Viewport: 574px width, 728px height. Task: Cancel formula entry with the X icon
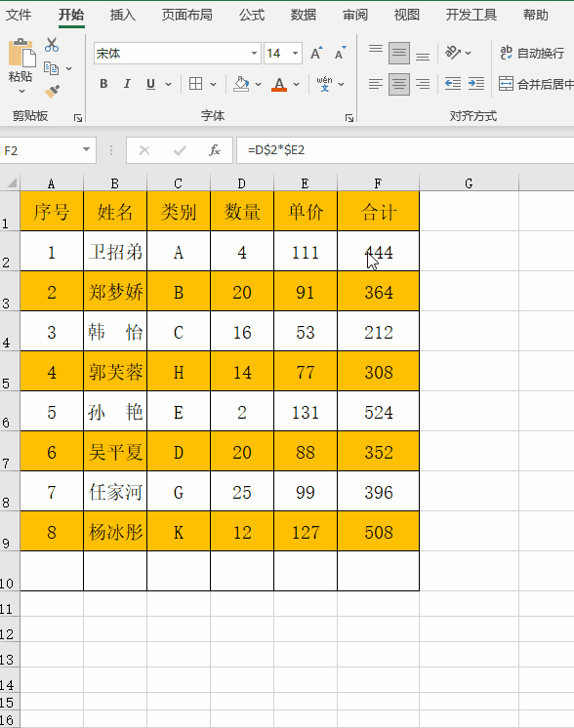[144, 150]
